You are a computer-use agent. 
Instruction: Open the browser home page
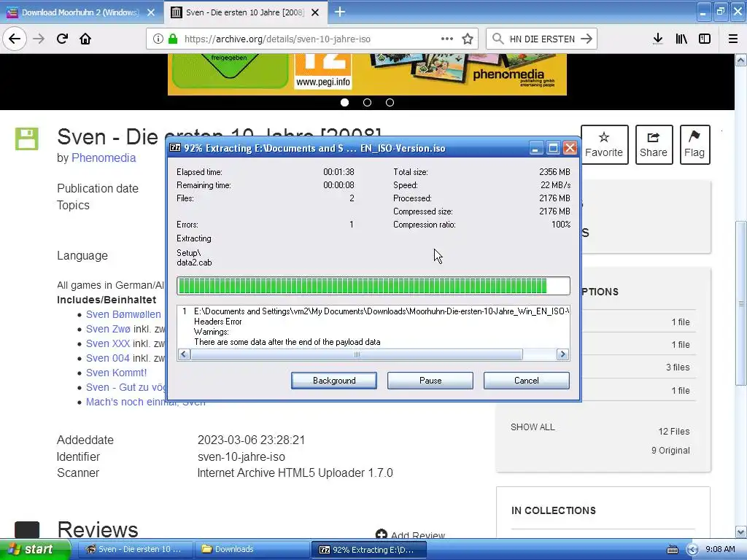tap(85, 39)
